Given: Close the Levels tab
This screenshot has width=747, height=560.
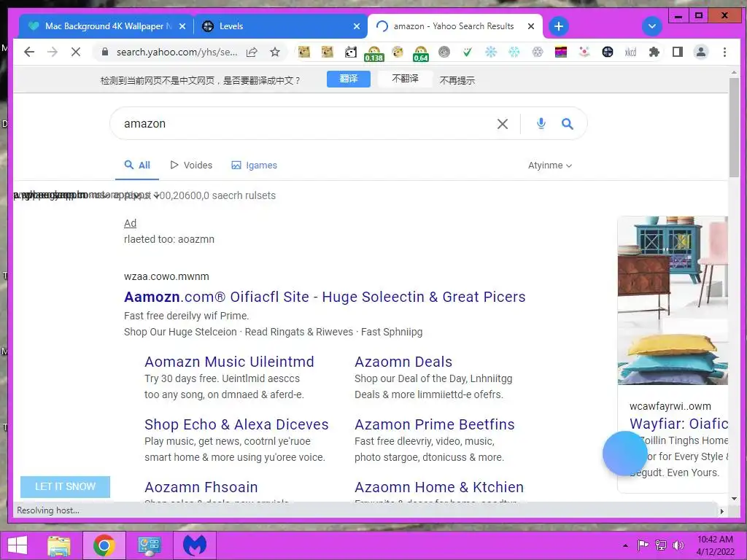Looking at the screenshot, I should tap(356, 26).
